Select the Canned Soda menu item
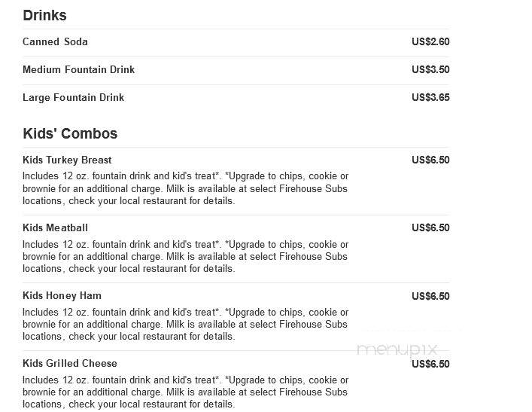532x412 pixels. pyautogui.click(x=55, y=41)
